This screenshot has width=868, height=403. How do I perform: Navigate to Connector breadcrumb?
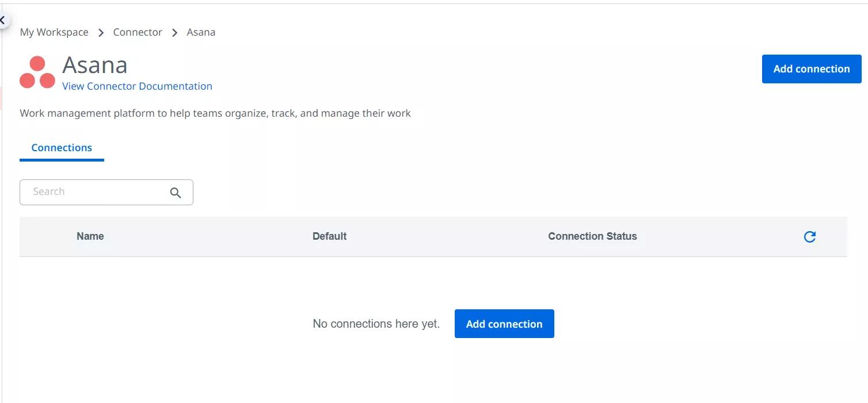[138, 32]
